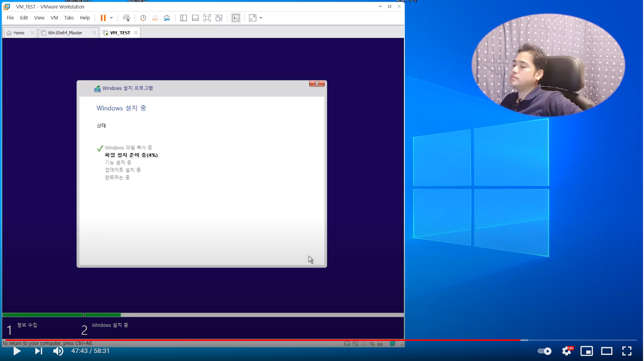The height and width of the screenshot is (361, 644).
Task: Click the webcam overlay thumbnail
Action: tap(548, 65)
